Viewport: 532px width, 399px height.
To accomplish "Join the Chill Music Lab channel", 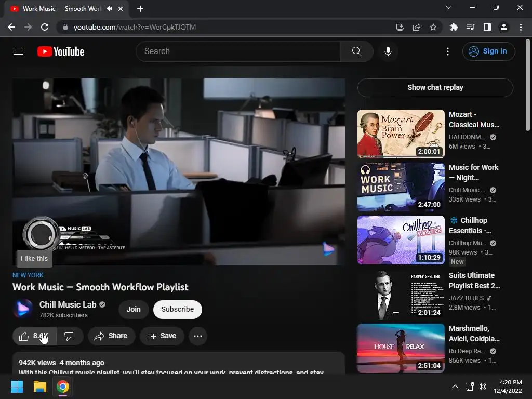I will [134, 310].
